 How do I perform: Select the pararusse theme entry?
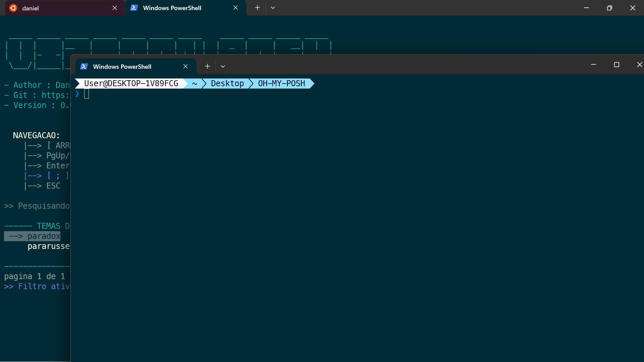tap(49, 246)
